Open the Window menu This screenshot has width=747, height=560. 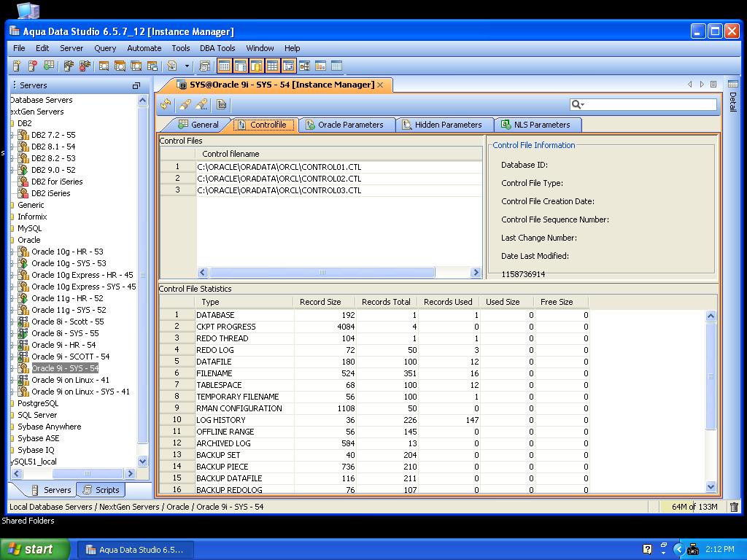[x=260, y=48]
